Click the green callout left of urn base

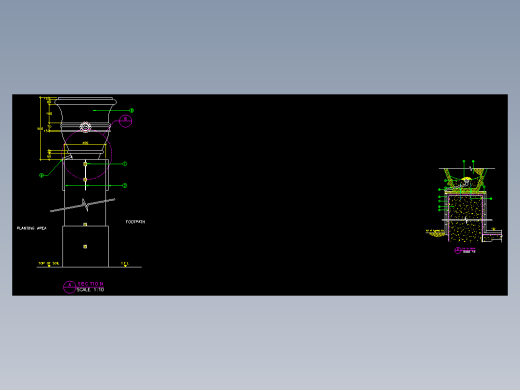tap(41, 175)
